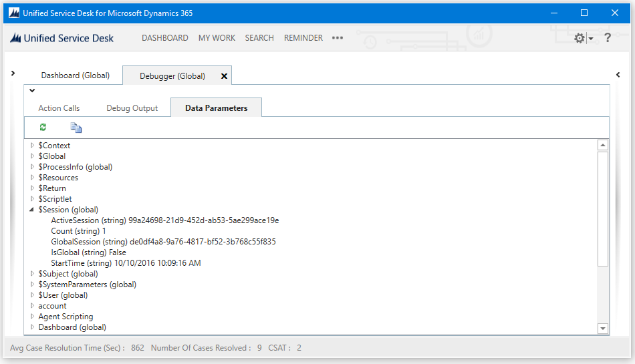Select the Count (string) 1 row

(x=78, y=231)
